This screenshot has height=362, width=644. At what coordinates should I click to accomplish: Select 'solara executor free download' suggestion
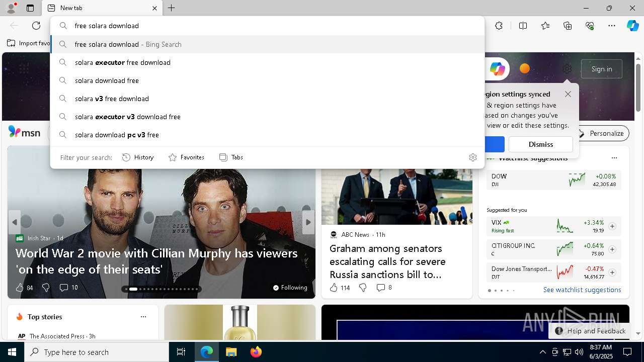pos(267,62)
